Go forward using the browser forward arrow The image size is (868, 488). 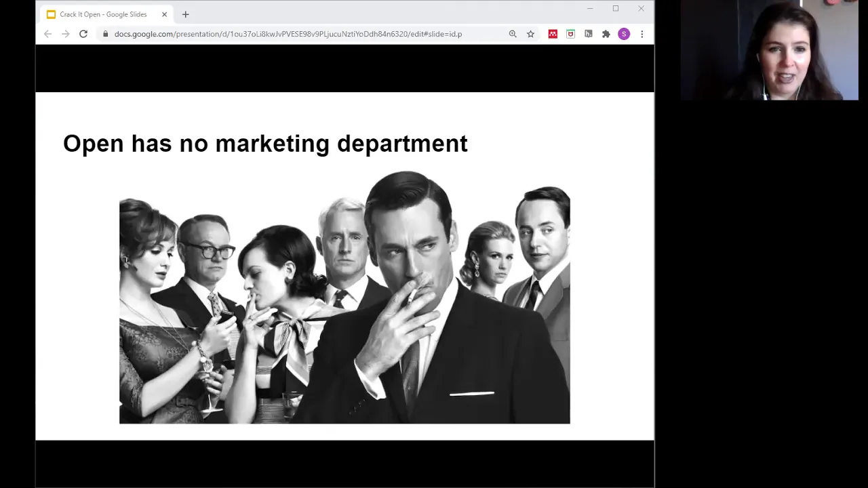(65, 34)
